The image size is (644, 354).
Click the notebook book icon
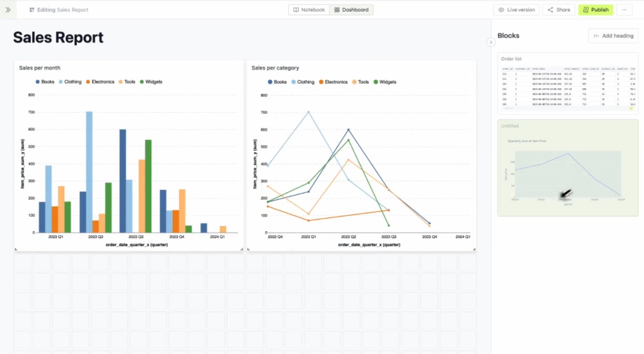pos(296,10)
